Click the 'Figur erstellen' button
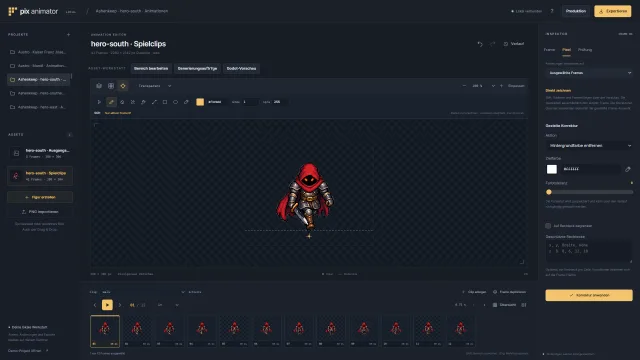This screenshot has width=640, height=360. click(40, 197)
